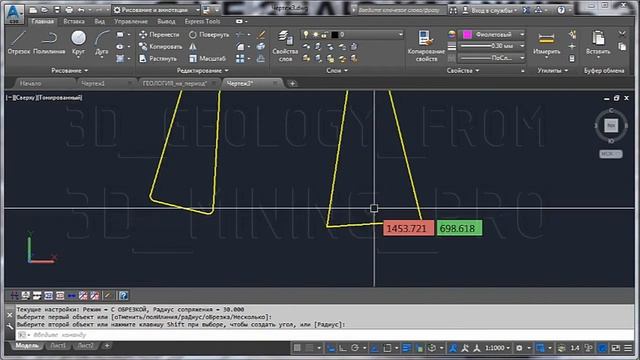Toggle lineweight display in status bar

click(407, 348)
